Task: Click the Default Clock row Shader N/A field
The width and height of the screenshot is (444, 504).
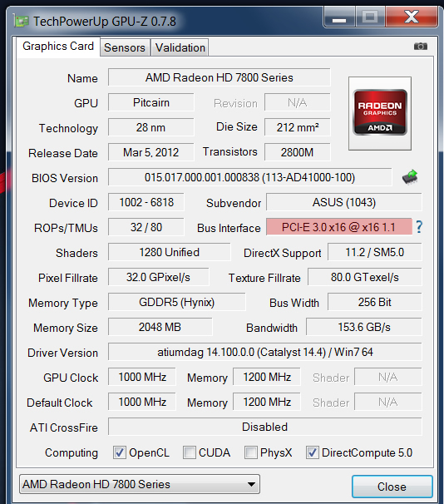Action: (x=388, y=402)
